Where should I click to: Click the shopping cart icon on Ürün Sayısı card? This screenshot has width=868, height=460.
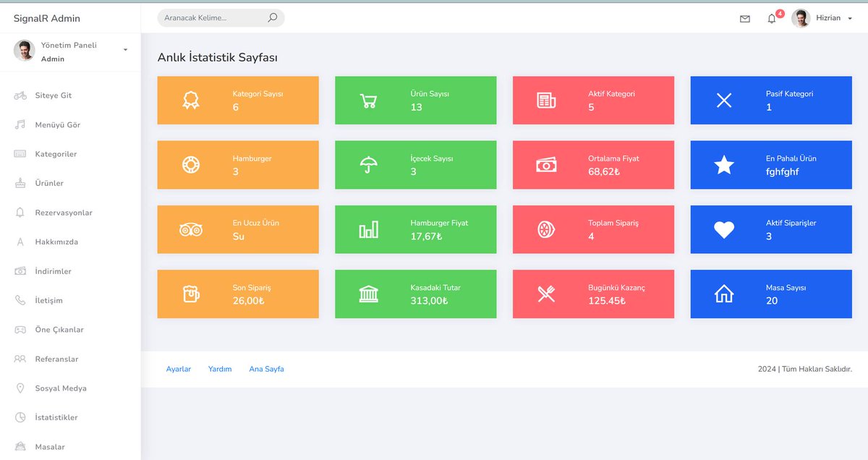coord(368,101)
